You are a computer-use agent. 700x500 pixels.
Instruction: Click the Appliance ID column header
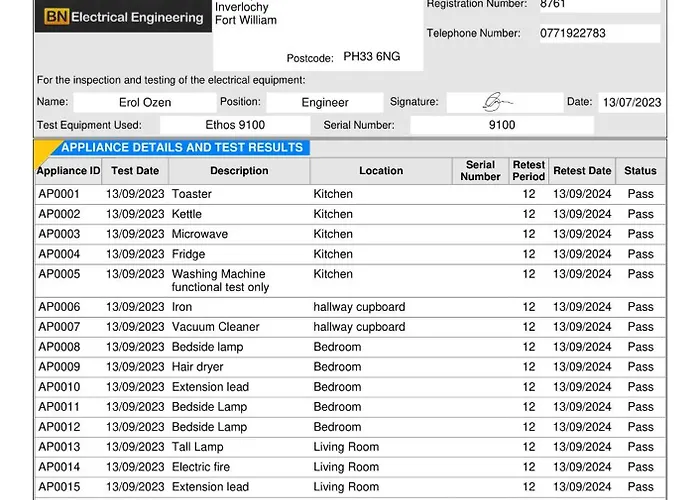(68, 171)
